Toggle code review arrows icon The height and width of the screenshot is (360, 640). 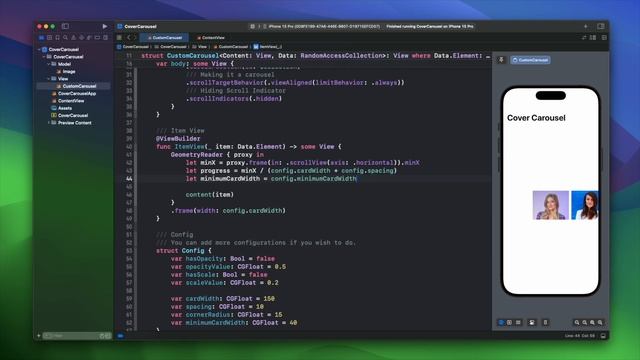[584, 38]
